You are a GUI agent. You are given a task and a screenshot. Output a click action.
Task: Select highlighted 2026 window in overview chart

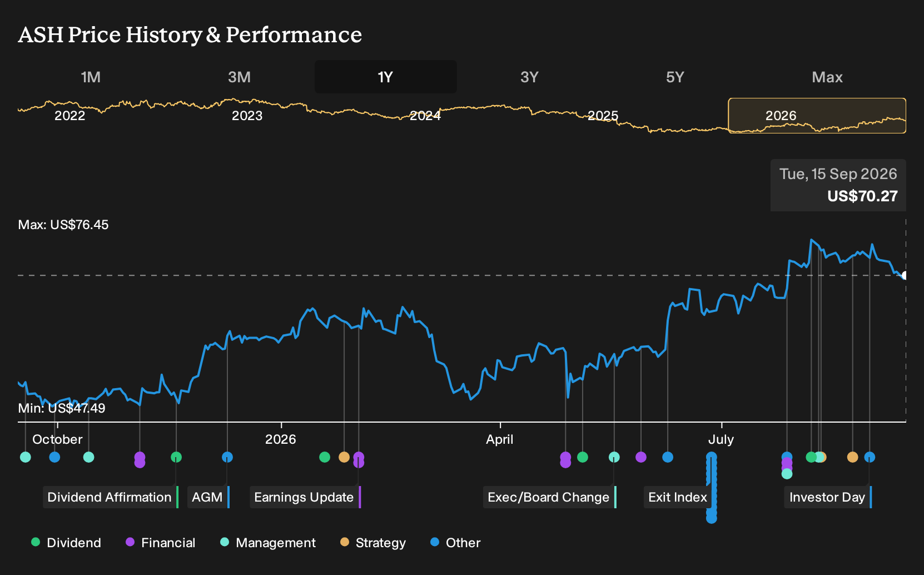(817, 116)
